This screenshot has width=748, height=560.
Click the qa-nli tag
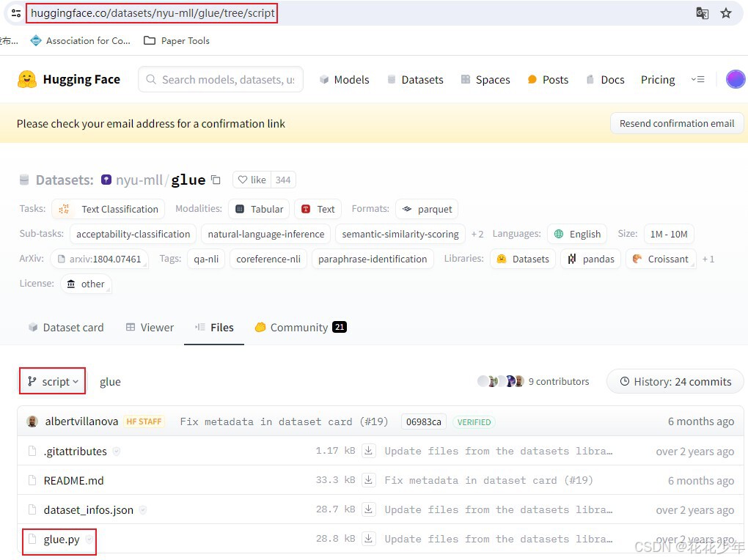point(206,259)
